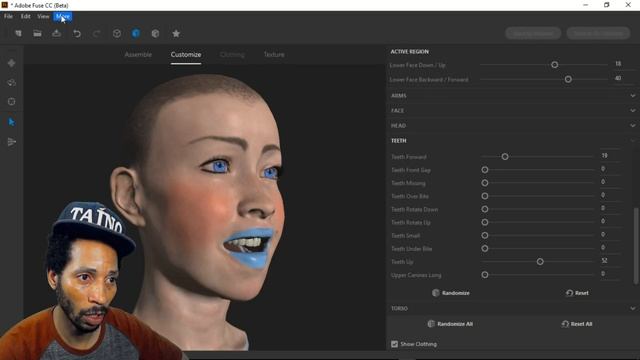Click the grayed redo arrow
640x360 pixels.
[96, 33]
